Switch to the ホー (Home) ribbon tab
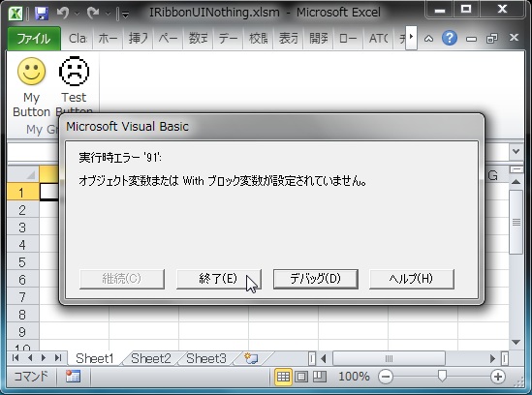532x395 pixels. (108, 39)
